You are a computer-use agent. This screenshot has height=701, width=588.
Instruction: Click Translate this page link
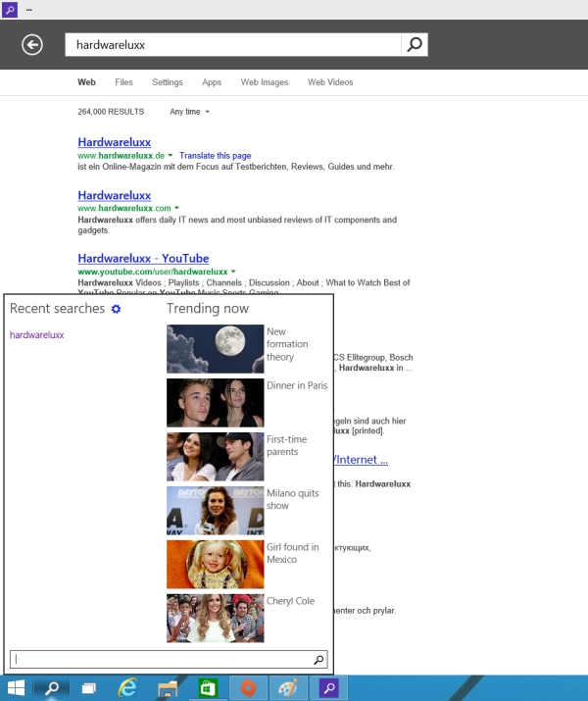tap(215, 156)
